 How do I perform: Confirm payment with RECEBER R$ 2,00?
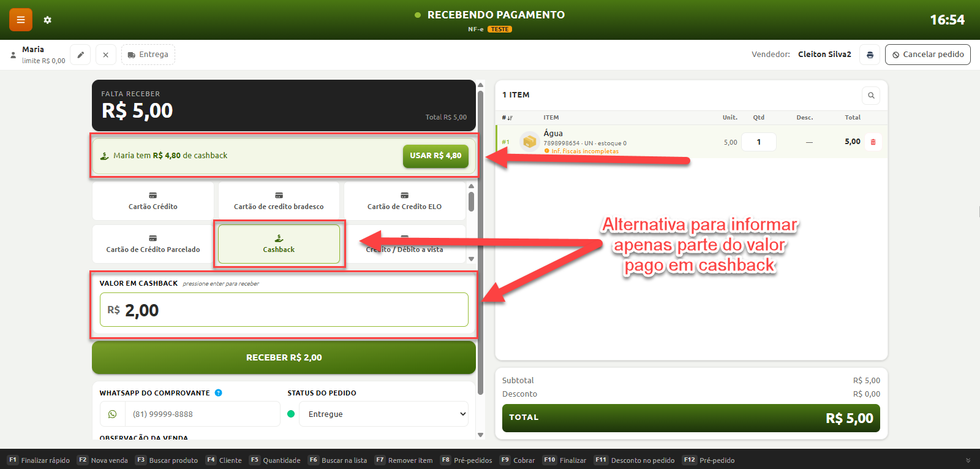[284, 357]
